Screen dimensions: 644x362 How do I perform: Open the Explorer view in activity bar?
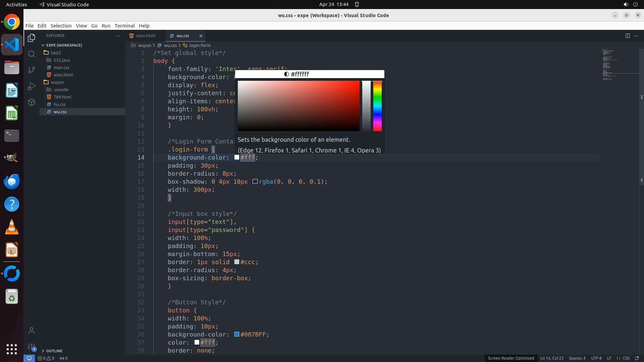[32, 38]
